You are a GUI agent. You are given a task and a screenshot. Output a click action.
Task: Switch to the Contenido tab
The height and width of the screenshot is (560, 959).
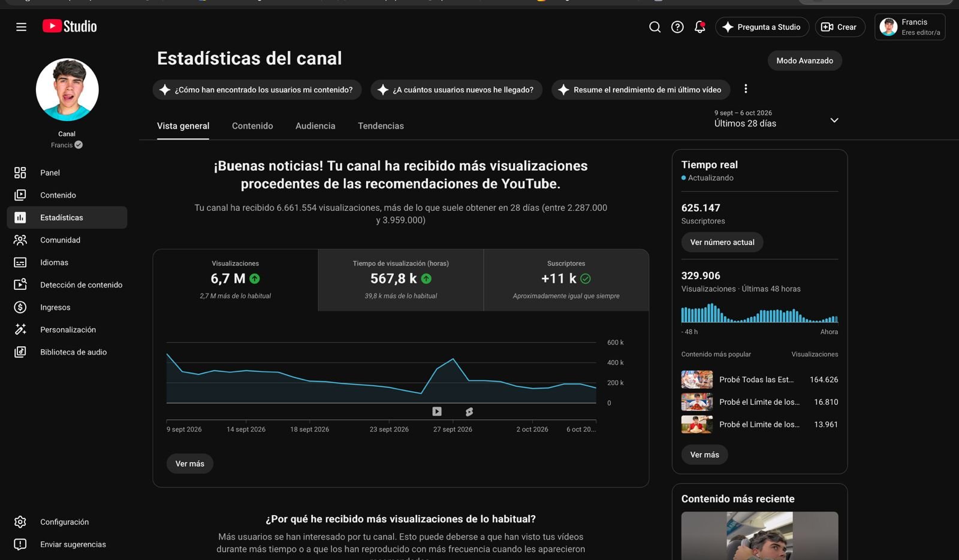[252, 126]
